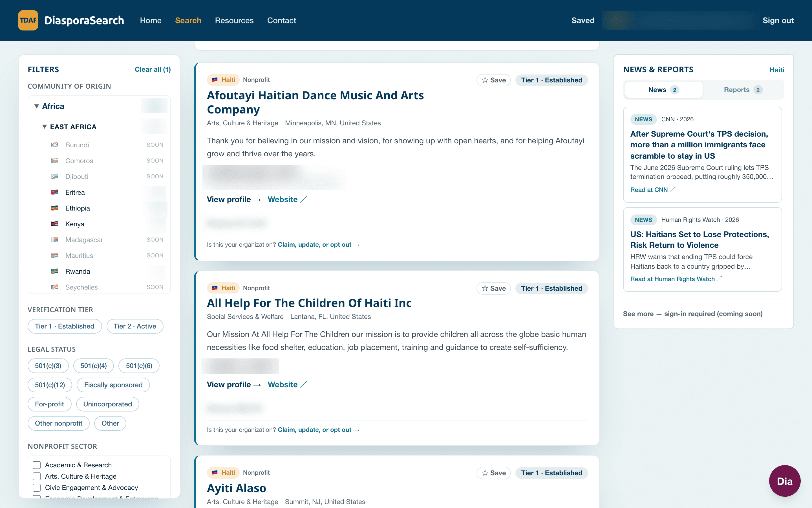Toggle Tier 2 · Active filter chip
812x508 pixels.
click(x=135, y=326)
